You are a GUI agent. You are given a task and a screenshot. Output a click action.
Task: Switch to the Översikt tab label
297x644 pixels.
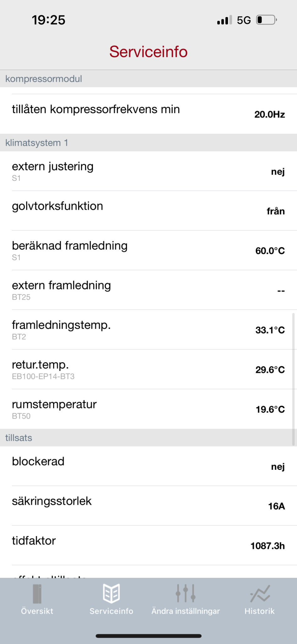click(37, 611)
